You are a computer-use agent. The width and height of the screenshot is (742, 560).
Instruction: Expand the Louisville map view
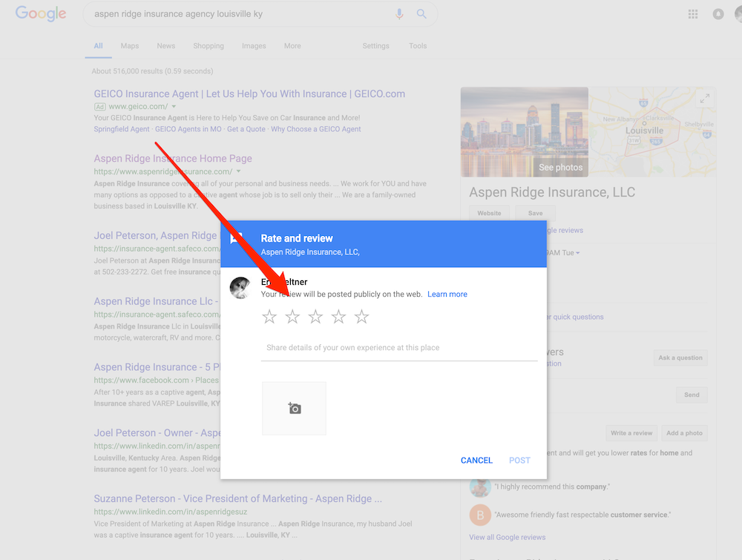click(705, 99)
